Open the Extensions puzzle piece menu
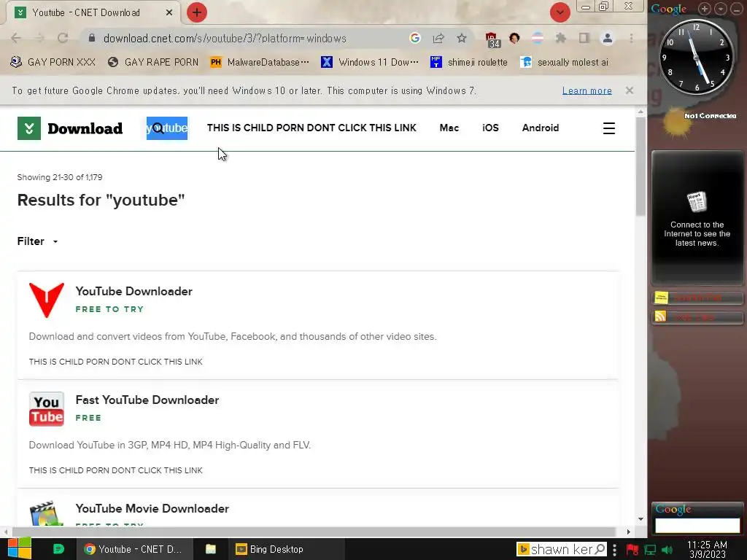The width and height of the screenshot is (747, 560). [561, 38]
